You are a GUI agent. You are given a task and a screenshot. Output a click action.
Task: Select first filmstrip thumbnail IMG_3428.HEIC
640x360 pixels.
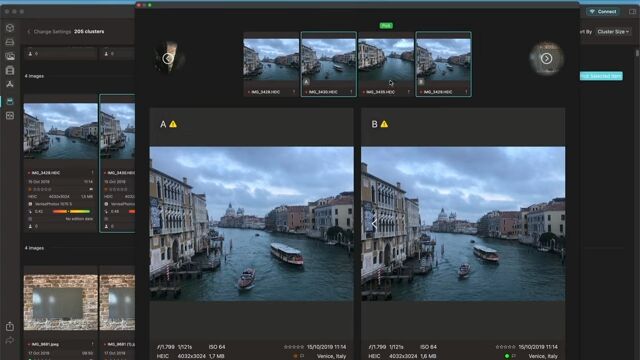coord(271,64)
